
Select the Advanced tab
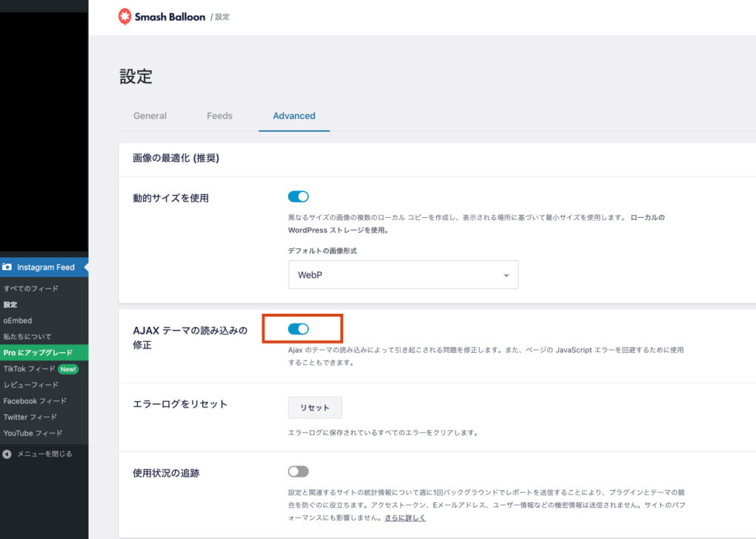pos(294,116)
